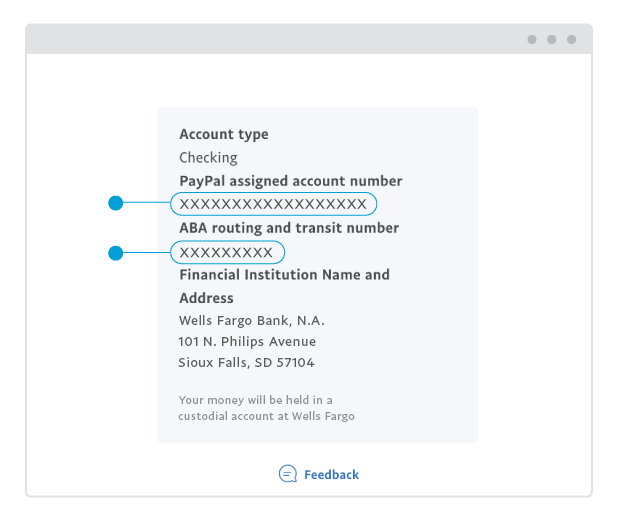This screenshot has height=522, width=618.
Task: Select the masked PayPal assigned account number
Action: coord(273,204)
